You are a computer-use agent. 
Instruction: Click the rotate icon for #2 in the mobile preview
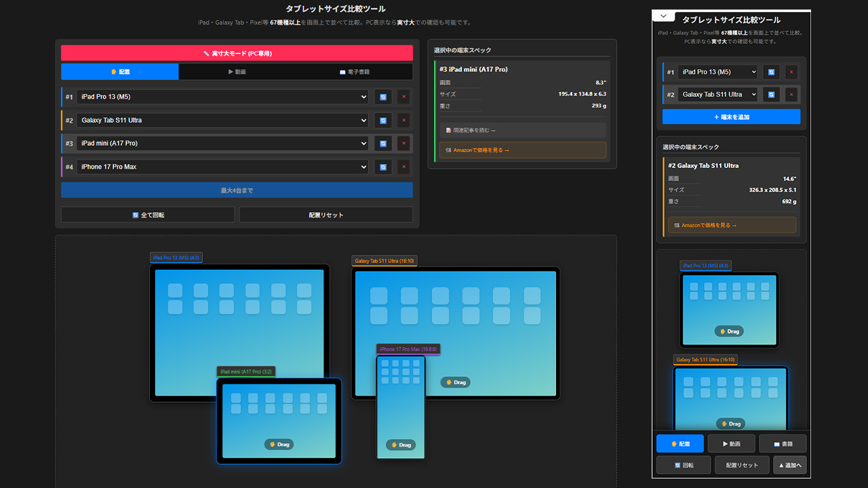tap(771, 95)
